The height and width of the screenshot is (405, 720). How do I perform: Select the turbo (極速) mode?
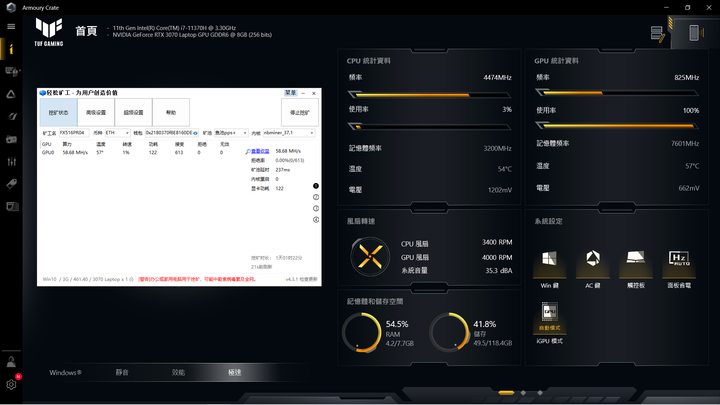point(235,372)
